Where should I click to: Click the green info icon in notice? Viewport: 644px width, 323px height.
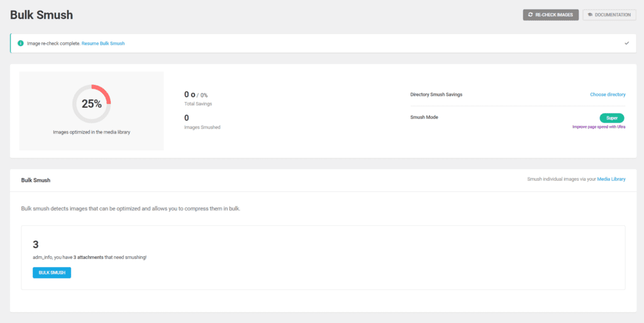click(x=21, y=43)
